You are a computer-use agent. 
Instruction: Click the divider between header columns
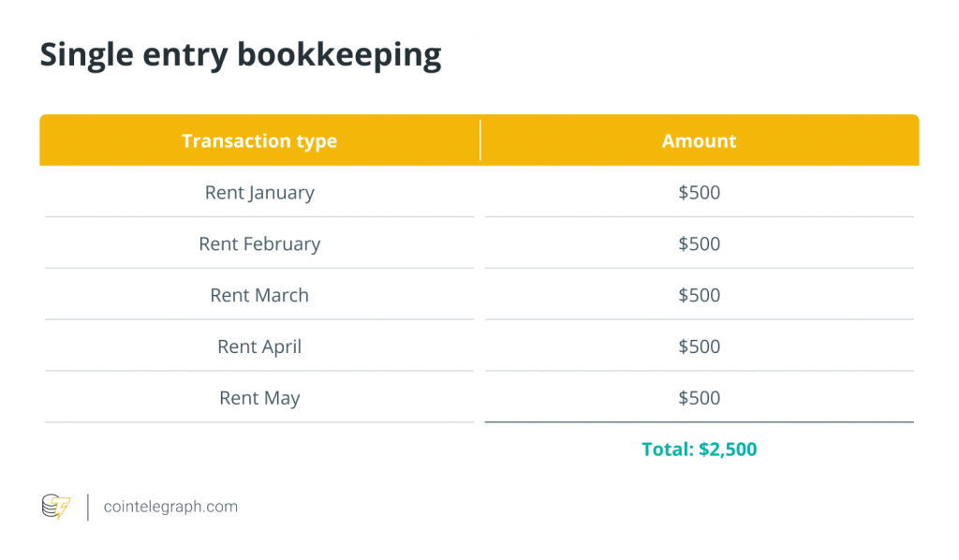[x=479, y=140]
